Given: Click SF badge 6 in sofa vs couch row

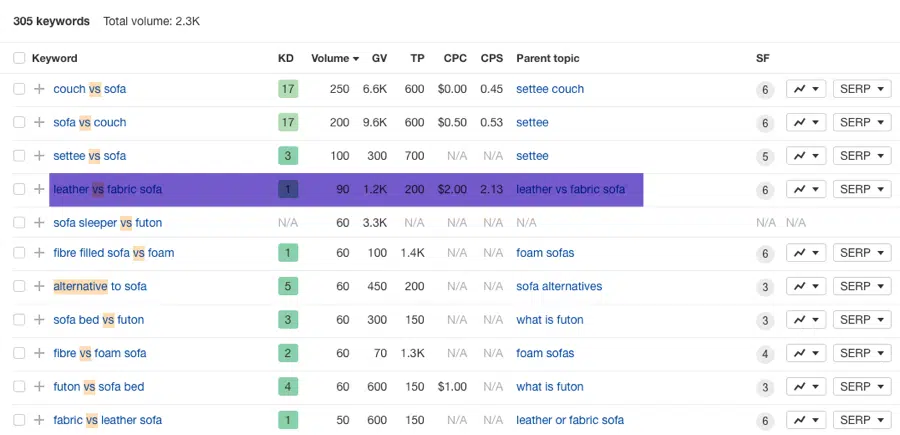Looking at the screenshot, I should pyautogui.click(x=765, y=123).
